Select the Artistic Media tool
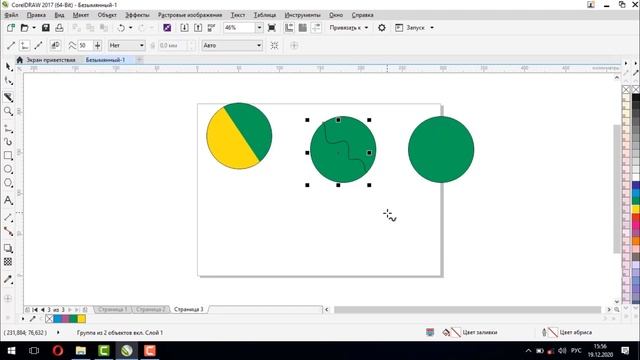640x360 pixels. pyautogui.click(x=8, y=142)
